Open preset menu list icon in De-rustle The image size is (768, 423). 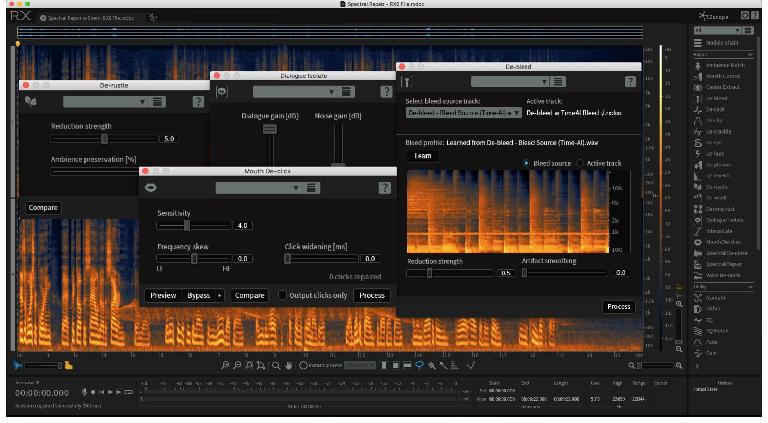[158, 102]
